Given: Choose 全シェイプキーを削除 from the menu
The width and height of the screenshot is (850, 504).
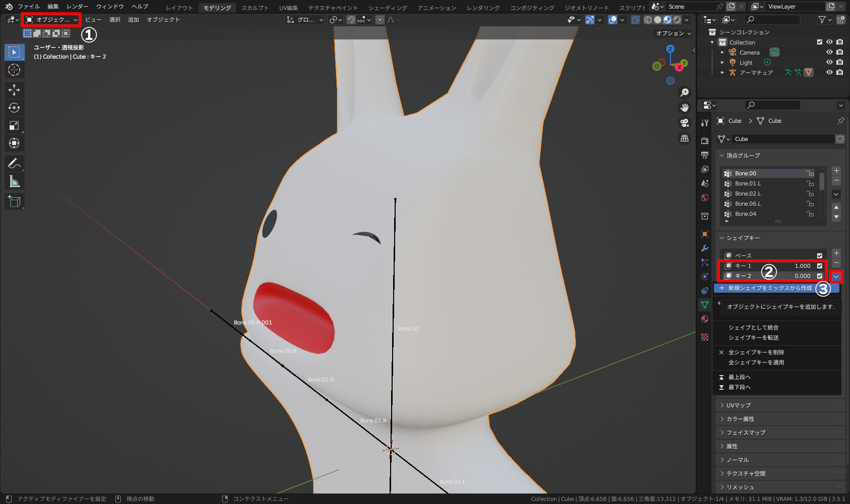Looking at the screenshot, I should pos(777,352).
